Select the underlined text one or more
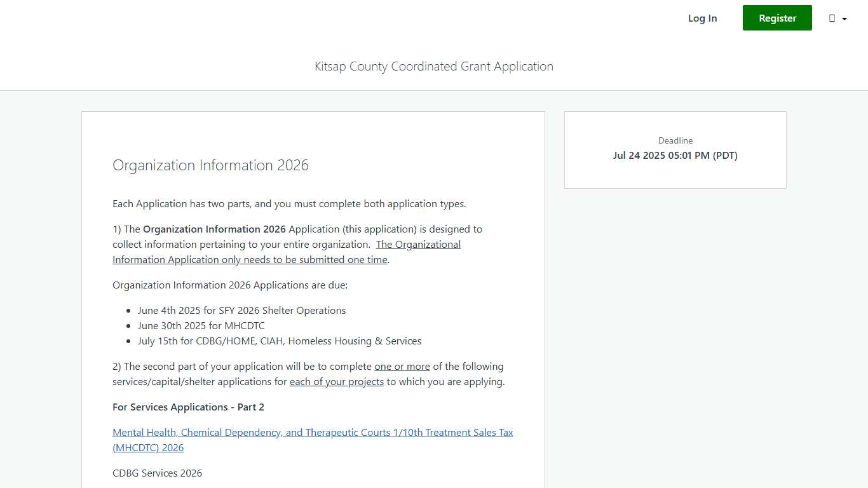The height and width of the screenshot is (488, 868). (x=402, y=366)
